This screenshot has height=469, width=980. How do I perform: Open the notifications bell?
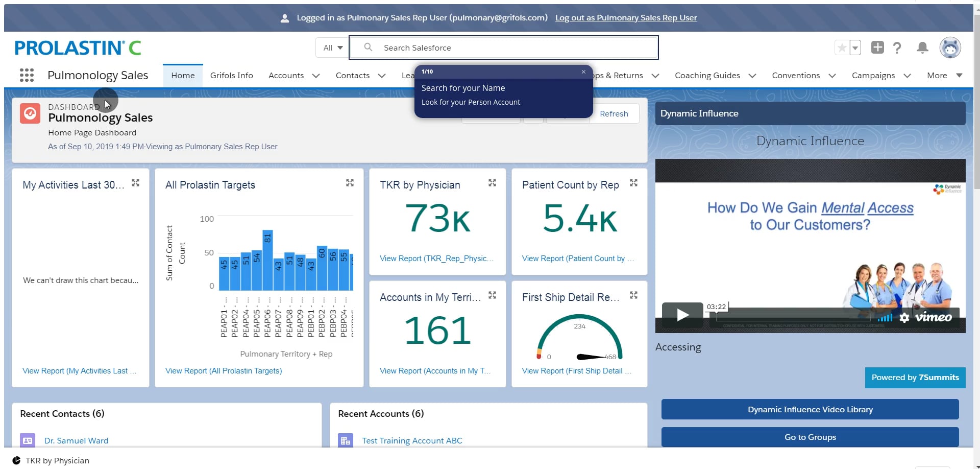coord(922,48)
